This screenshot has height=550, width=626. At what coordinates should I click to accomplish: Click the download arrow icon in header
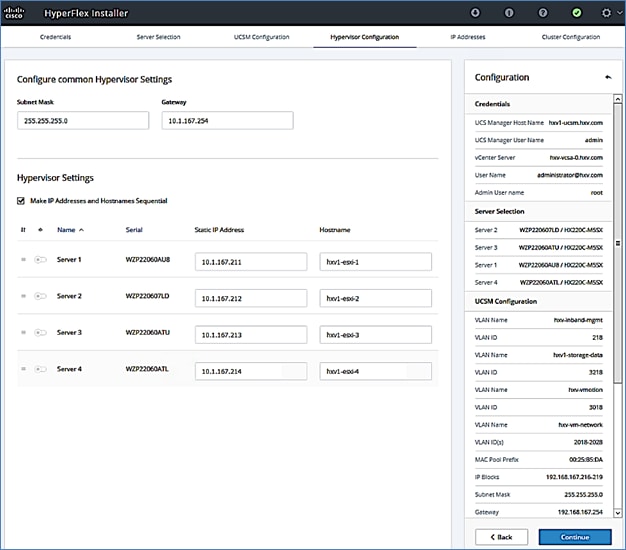475,13
